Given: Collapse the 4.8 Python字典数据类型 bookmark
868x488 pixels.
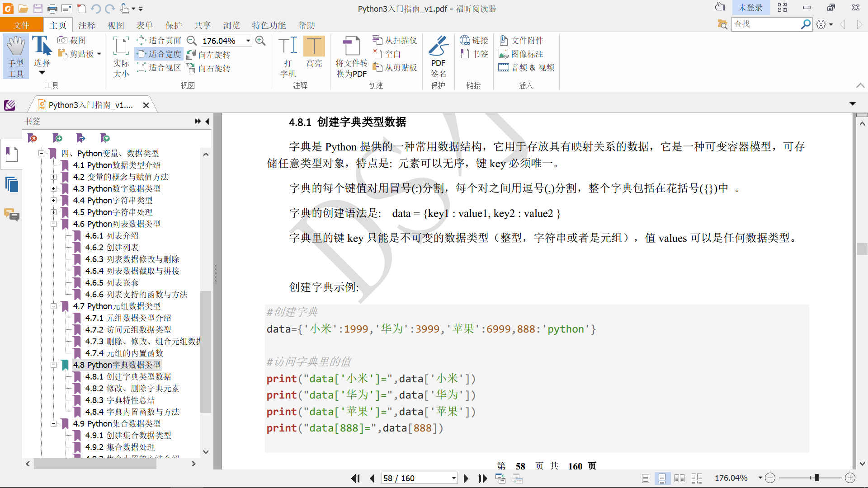Looking at the screenshot, I should tap(53, 365).
